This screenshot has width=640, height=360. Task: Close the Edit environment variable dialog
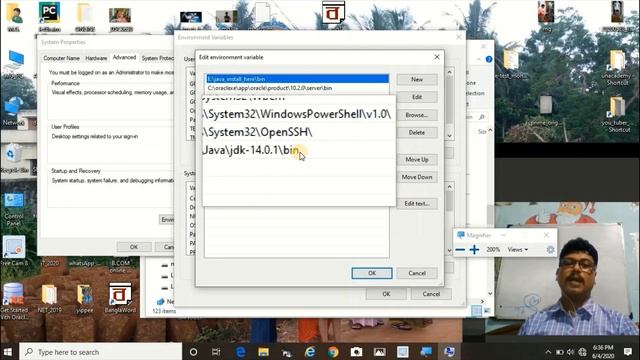[x=437, y=57]
